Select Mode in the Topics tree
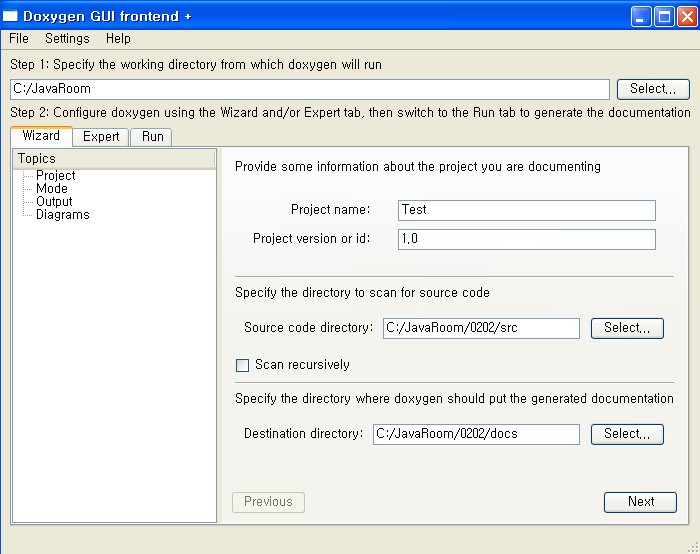700x554 pixels. coord(52,188)
